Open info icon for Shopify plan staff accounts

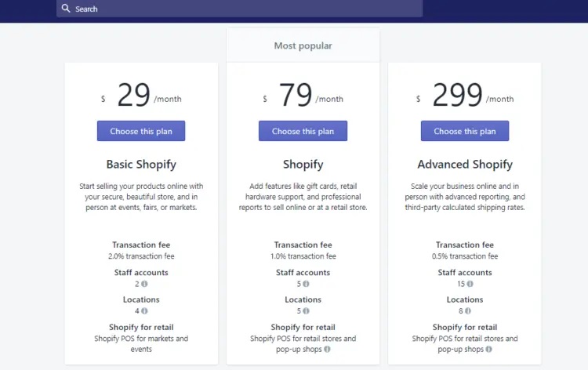pos(306,284)
